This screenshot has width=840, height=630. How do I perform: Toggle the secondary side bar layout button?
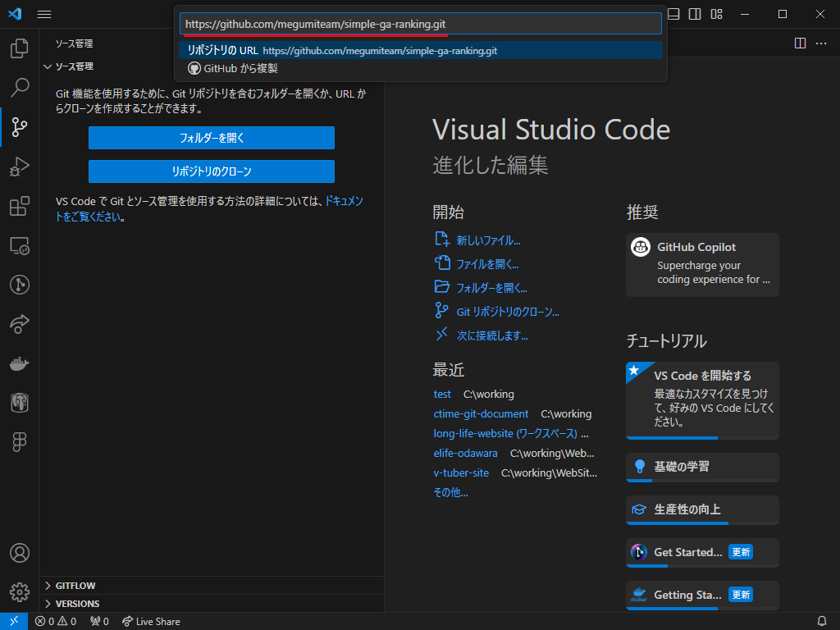(695, 15)
